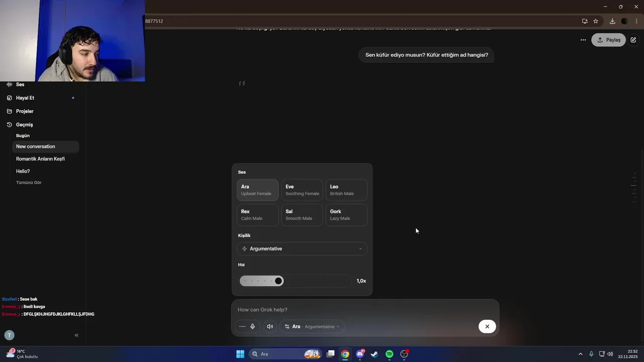Screen dimensions: 644x362
Task: Open Chrome downloads icon
Action: 612,21
